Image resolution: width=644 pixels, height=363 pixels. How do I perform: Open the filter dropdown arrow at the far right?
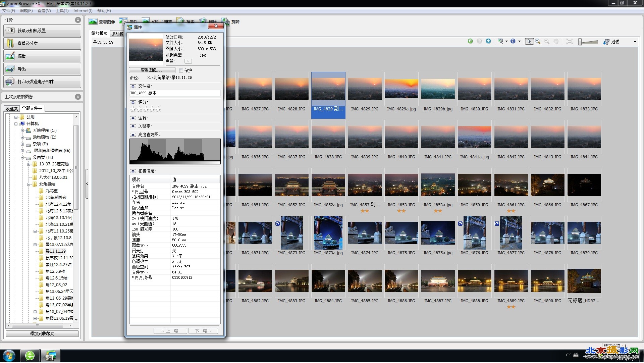click(x=635, y=42)
